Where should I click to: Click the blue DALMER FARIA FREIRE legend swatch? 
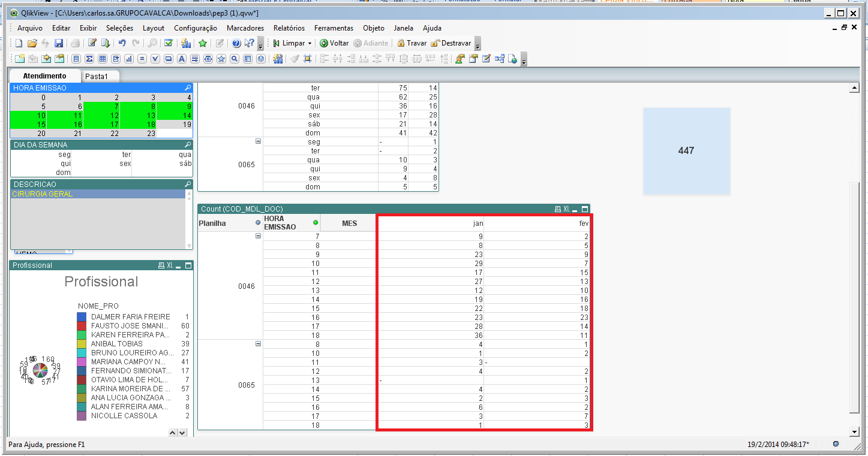point(82,316)
